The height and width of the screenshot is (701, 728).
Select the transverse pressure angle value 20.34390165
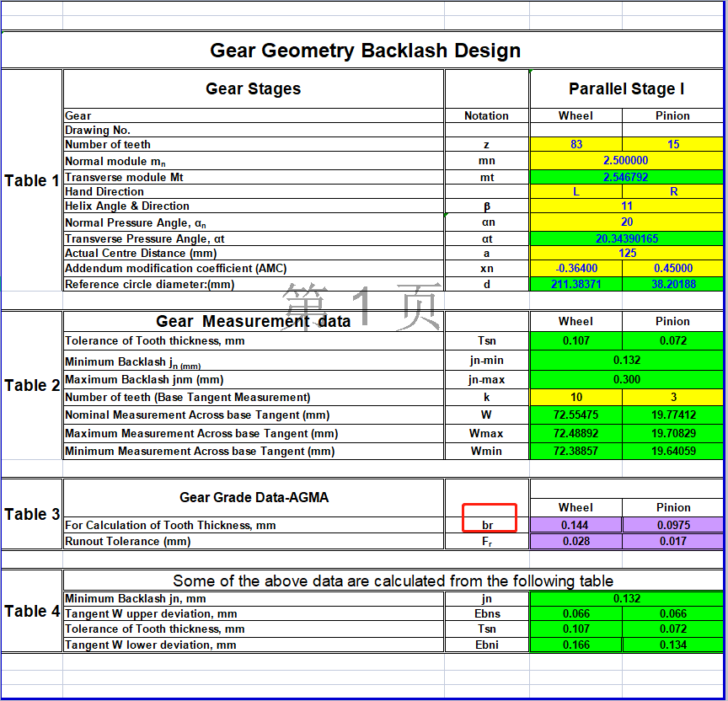(626, 238)
